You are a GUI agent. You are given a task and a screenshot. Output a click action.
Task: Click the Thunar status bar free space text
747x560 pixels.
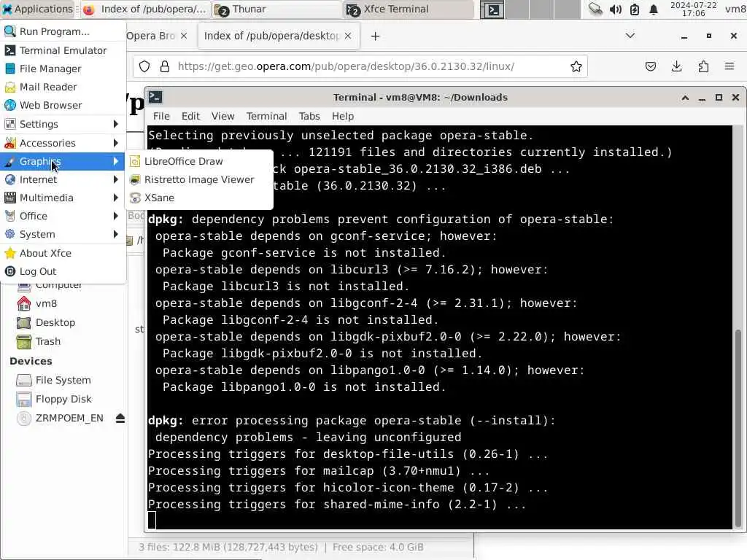click(x=378, y=547)
